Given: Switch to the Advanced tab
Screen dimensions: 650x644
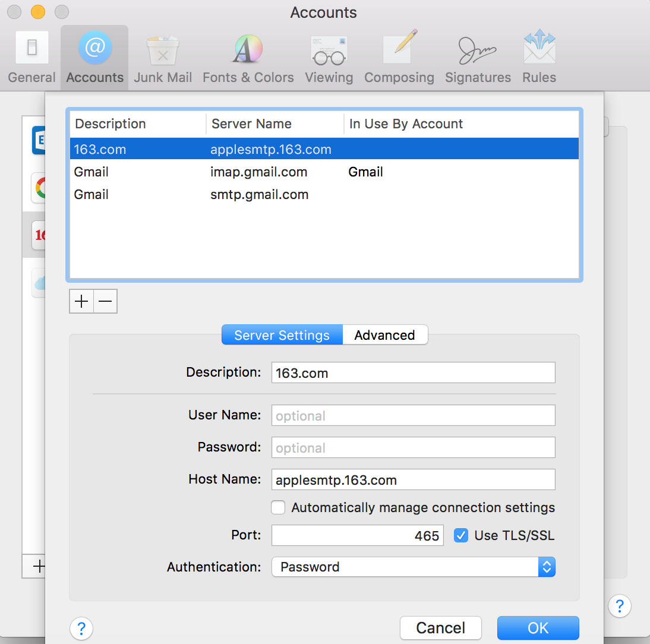Looking at the screenshot, I should click(385, 334).
